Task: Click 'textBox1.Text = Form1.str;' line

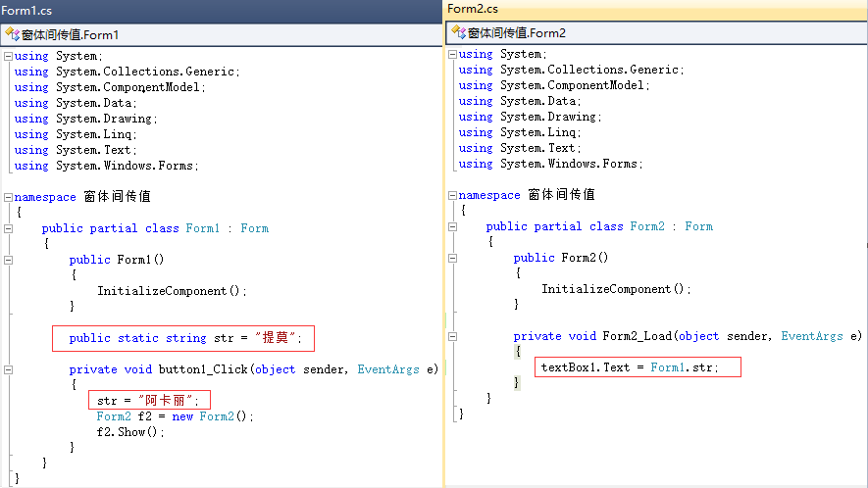Action: tap(630, 367)
